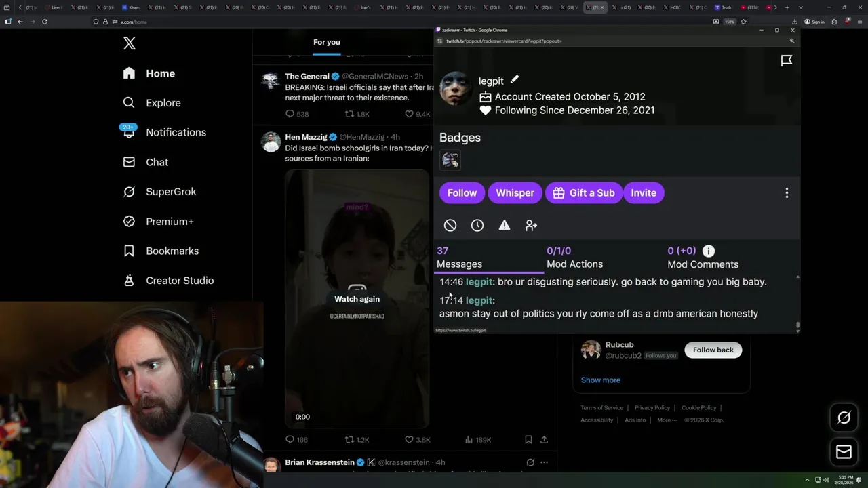This screenshot has height=488, width=868.
Task: Warn user with the triangle icon
Action: [505, 225]
